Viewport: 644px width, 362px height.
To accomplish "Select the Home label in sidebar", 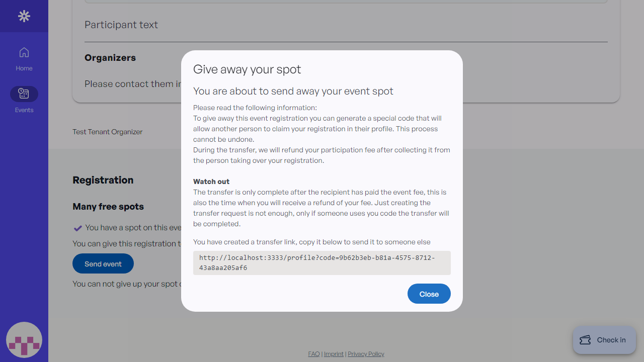I will [24, 68].
